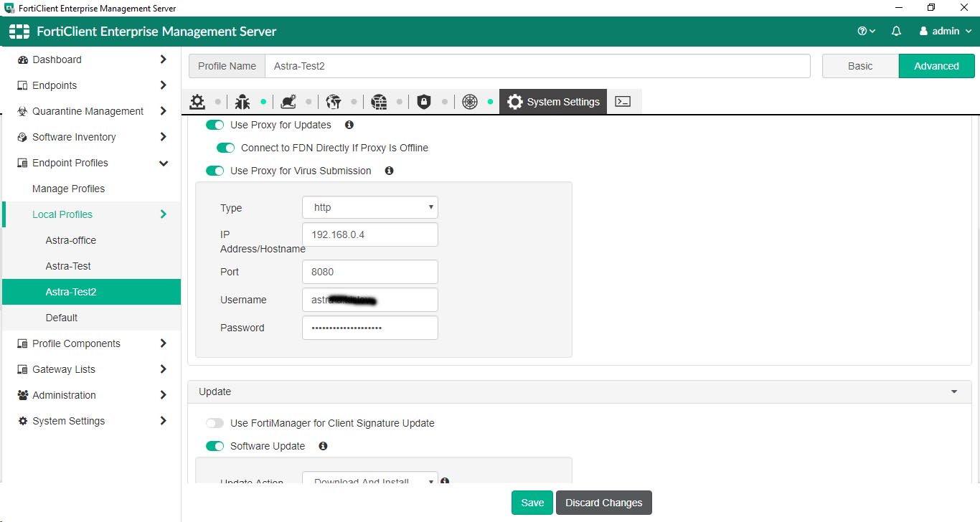Select the Astra-office profile
Viewport: 980px width, 522px height.
point(70,240)
